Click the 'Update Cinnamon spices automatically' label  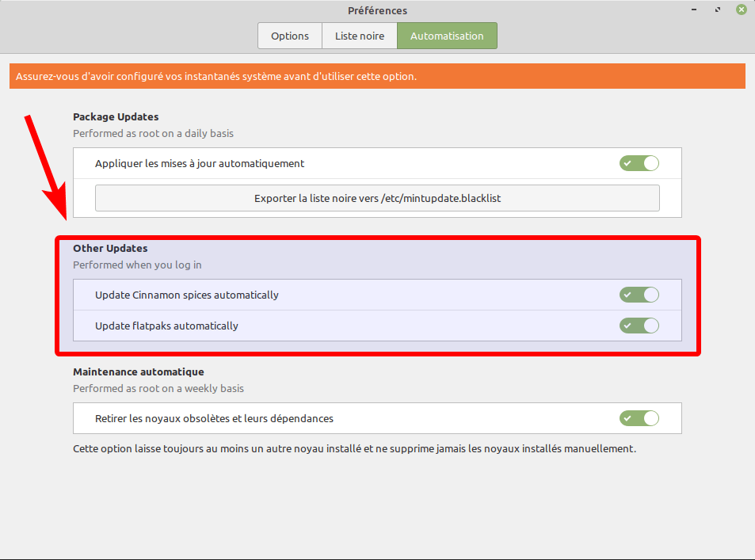click(x=187, y=295)
